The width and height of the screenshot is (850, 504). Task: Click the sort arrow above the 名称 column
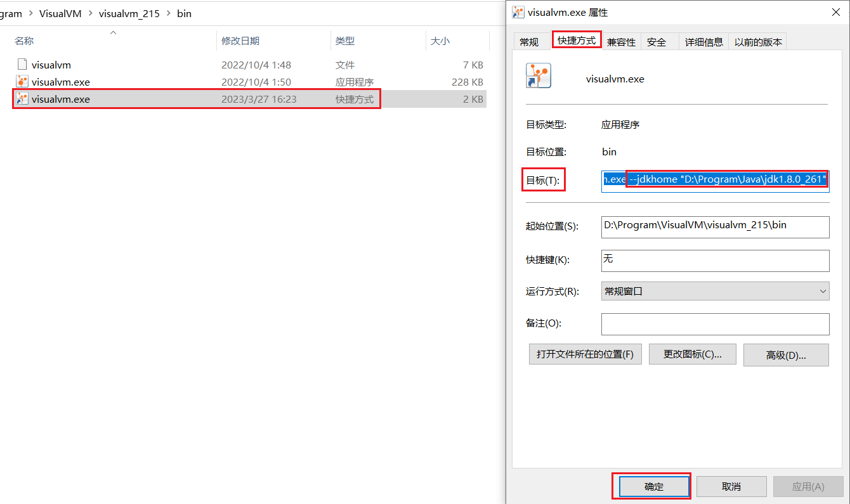pyautogui.click(x=113, y=32)
